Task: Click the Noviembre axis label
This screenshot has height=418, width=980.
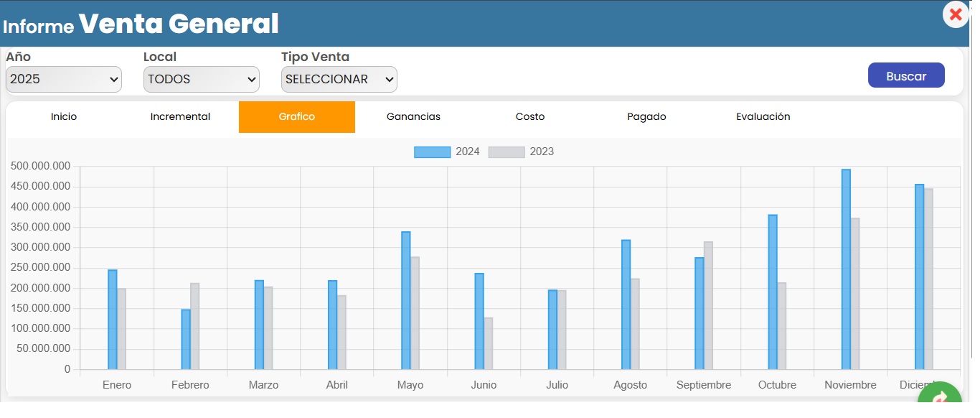Action: coord(850,385)
